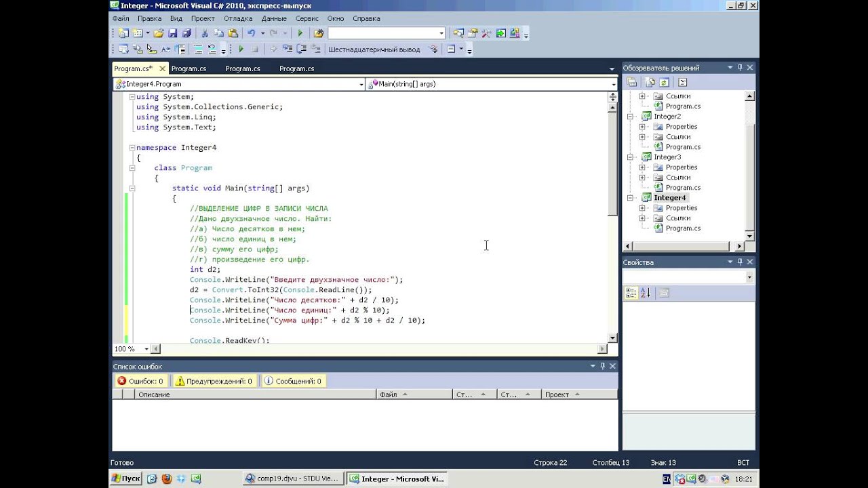This screenshot has width=868, height=488.
Task: Open the Отладка menu
Action: pyautogui.click(x=238, y=18)
